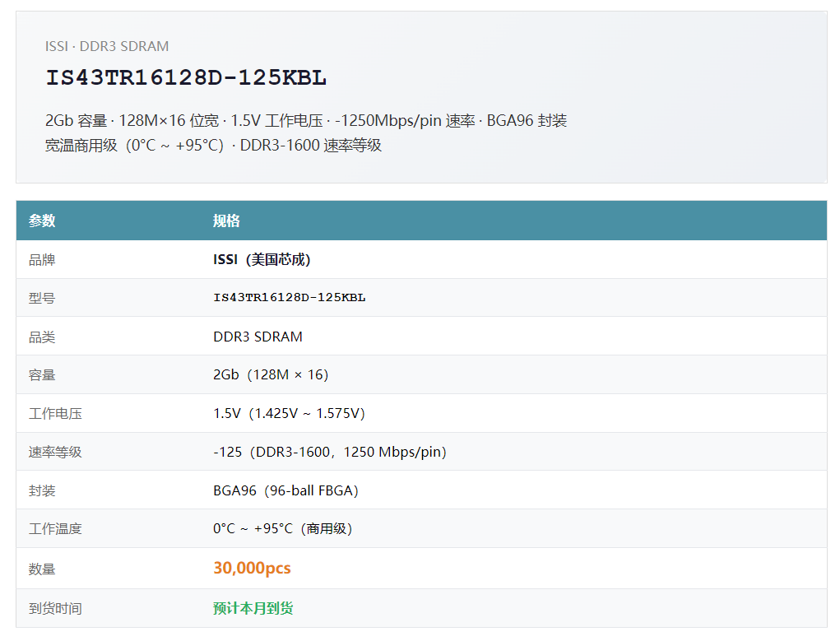Click the '品牌' row label
Image resolution: width=840 pixels, height=641 pixels.
pyautogui.click(x=42, y=260)
